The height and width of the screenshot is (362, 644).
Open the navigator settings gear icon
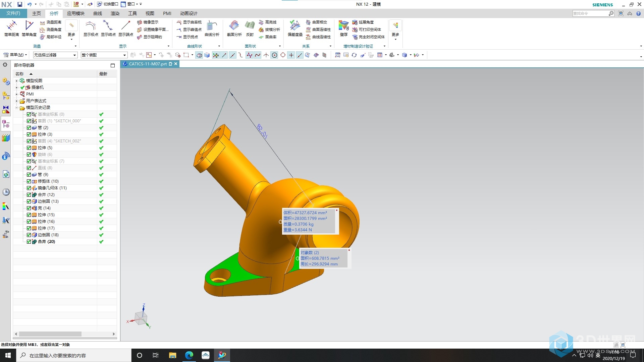point(5,65)
